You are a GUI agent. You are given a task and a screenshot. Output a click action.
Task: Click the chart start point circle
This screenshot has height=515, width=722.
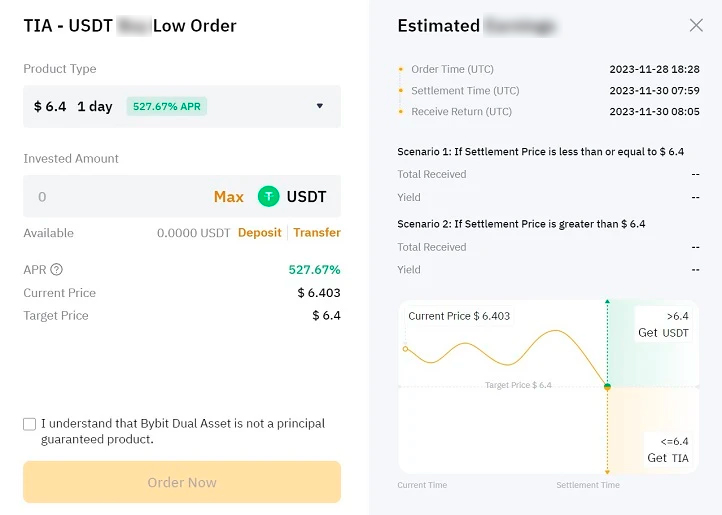[x=405, y=349]
